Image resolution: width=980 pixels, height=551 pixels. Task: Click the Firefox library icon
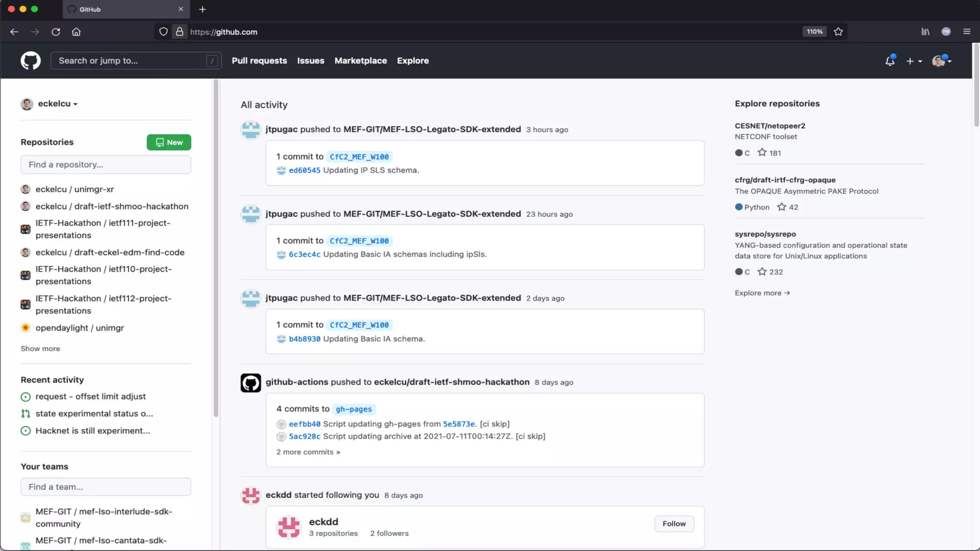point(925,32)
